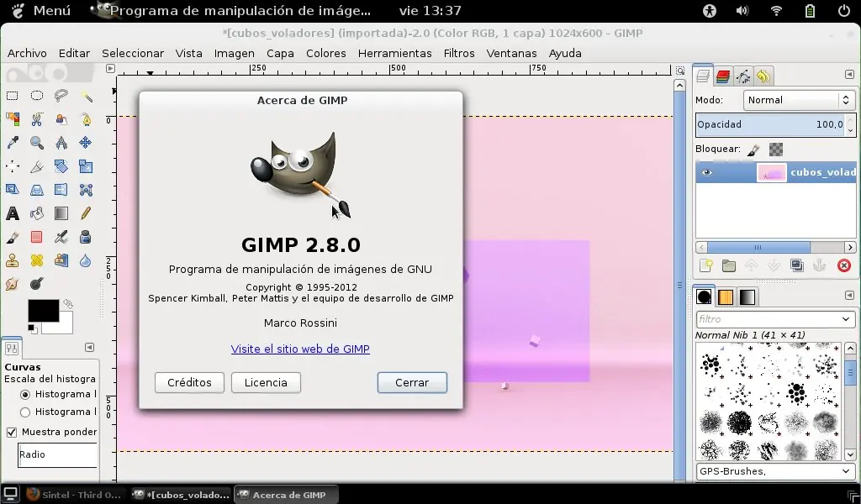Select the Eraser tool

(x=37, y=237)
